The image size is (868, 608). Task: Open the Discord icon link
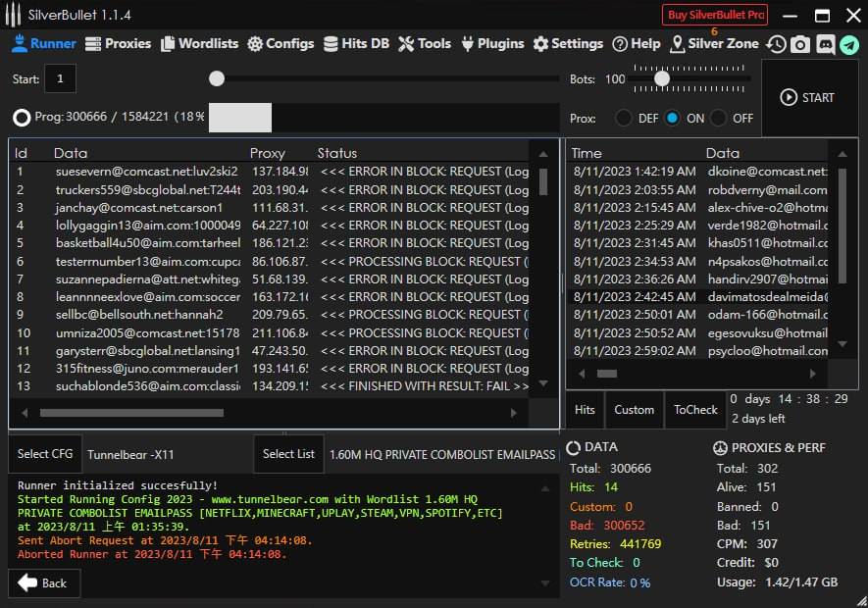point(825,44)
